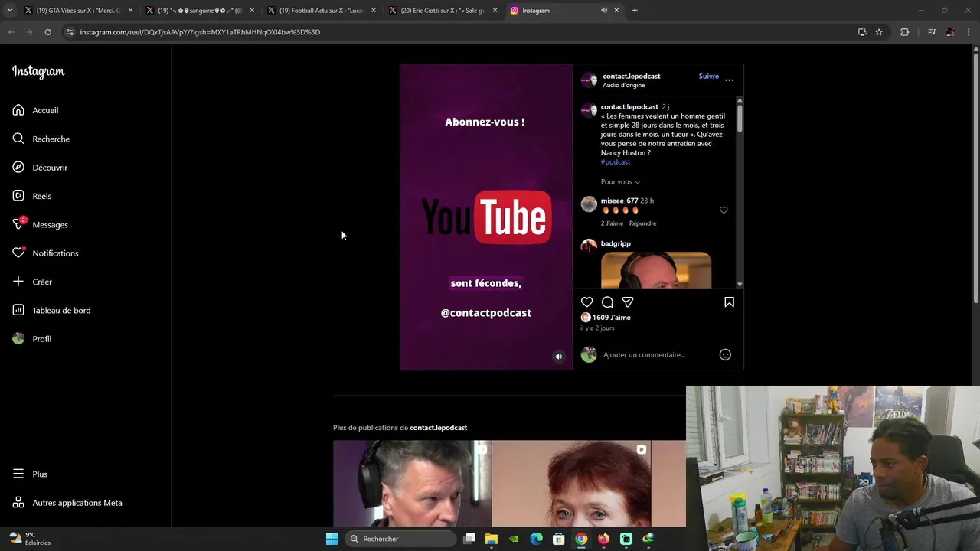Open Microsoft Edge from the taskbar
This screenshot has width=980, height=551.
pos(536,539)
